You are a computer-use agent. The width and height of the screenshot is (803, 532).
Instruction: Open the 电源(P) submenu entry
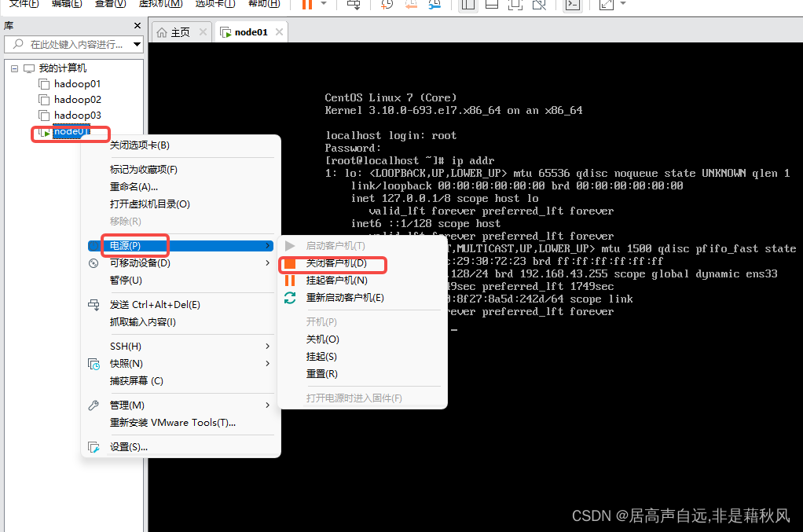[181, 246]
